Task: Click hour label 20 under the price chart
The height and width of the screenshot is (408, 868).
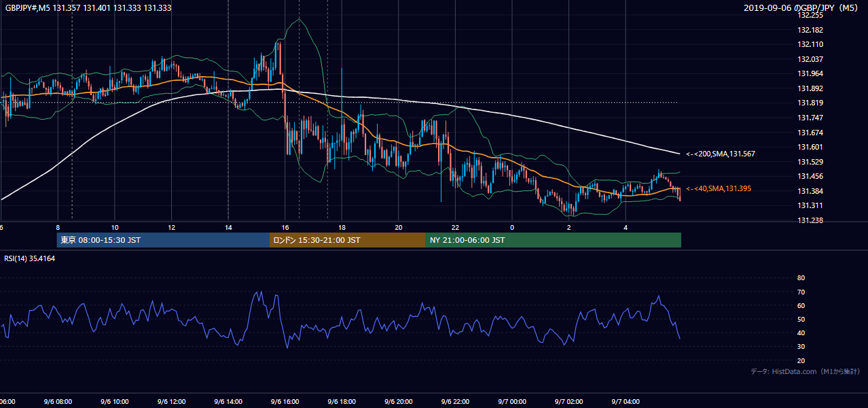Action: [399, 227]
